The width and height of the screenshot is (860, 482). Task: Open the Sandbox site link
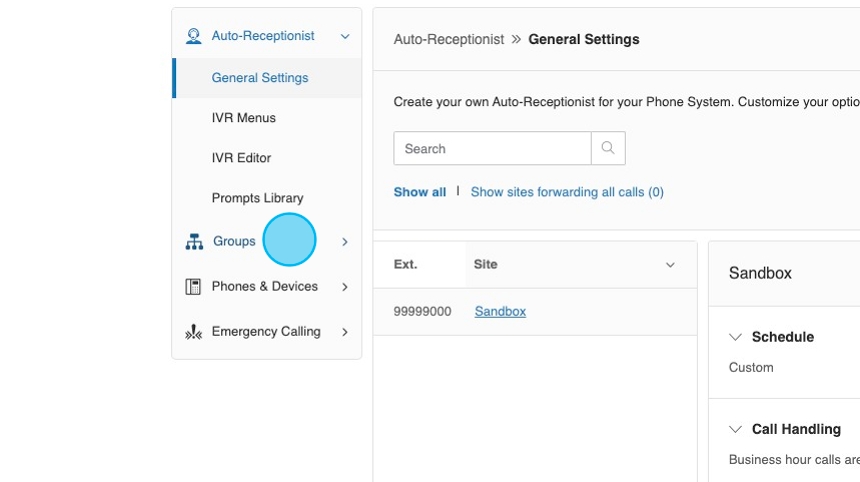coord(500,312)
